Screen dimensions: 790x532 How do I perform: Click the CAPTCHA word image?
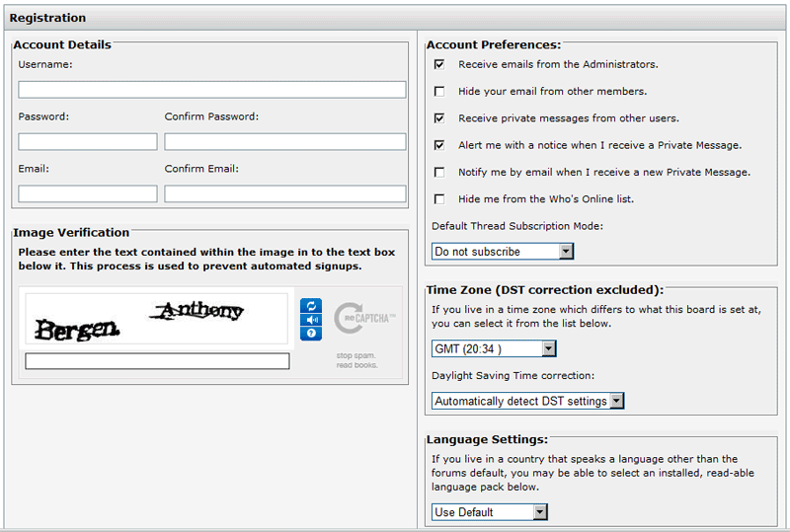click(x=158, y=319)
